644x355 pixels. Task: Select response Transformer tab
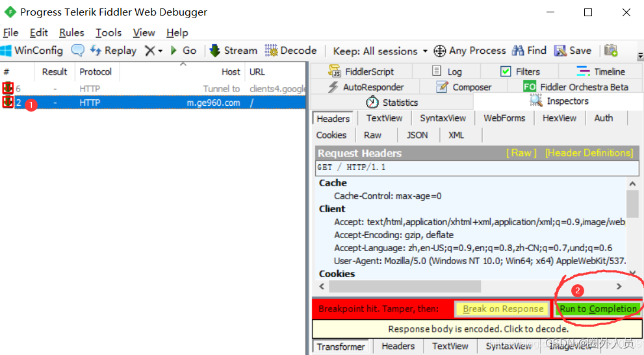tap(341, 347)
